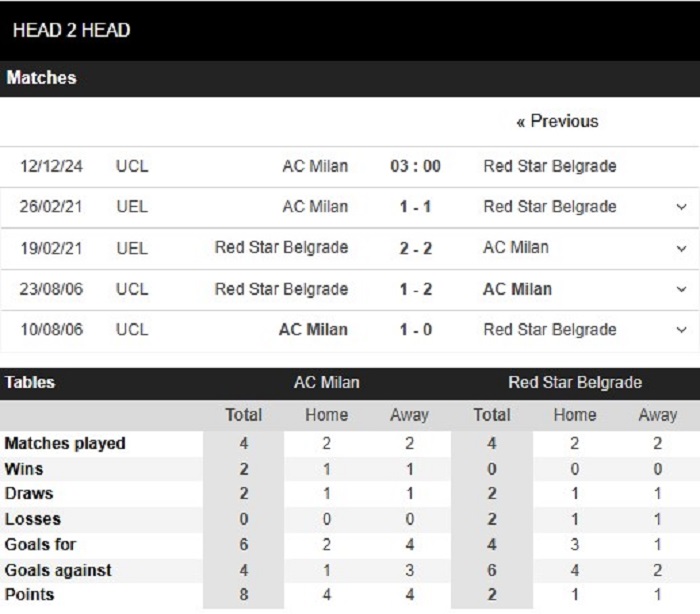Open the 1 - 1 match result
Image resolution: width=700 pixels, height=614 pixels.
[415, 207]
